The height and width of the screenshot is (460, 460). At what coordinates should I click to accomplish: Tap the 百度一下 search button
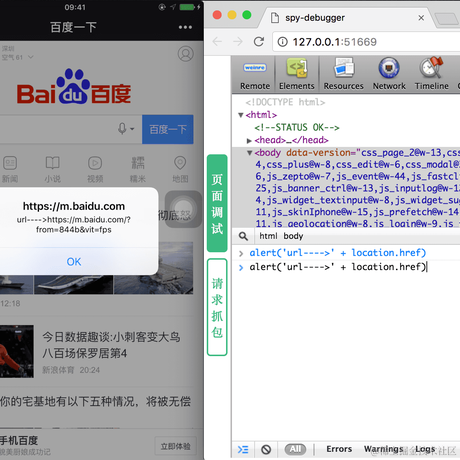point(168,129)
